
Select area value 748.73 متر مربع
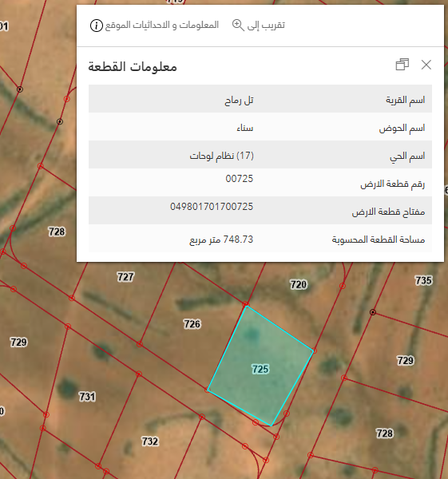221,239
